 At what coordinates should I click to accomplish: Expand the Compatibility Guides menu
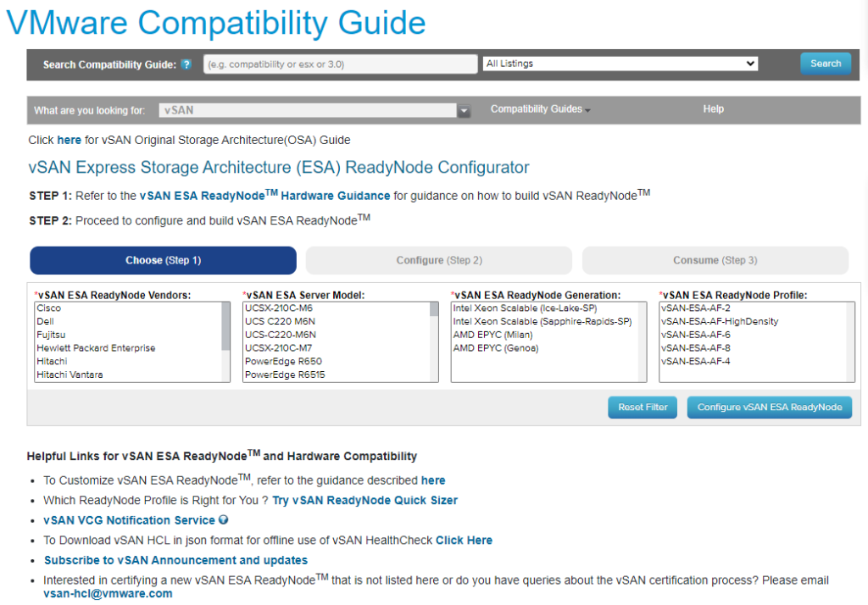[x=540, y=109]
